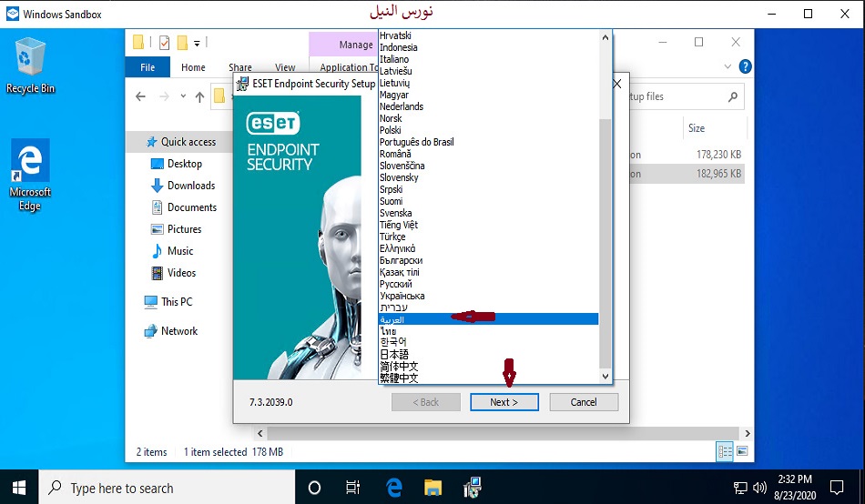Open the Recycle Bin desktop icon
Image resolution: width=865 pixels, height=504 pixels.
[x=29, y=64]
